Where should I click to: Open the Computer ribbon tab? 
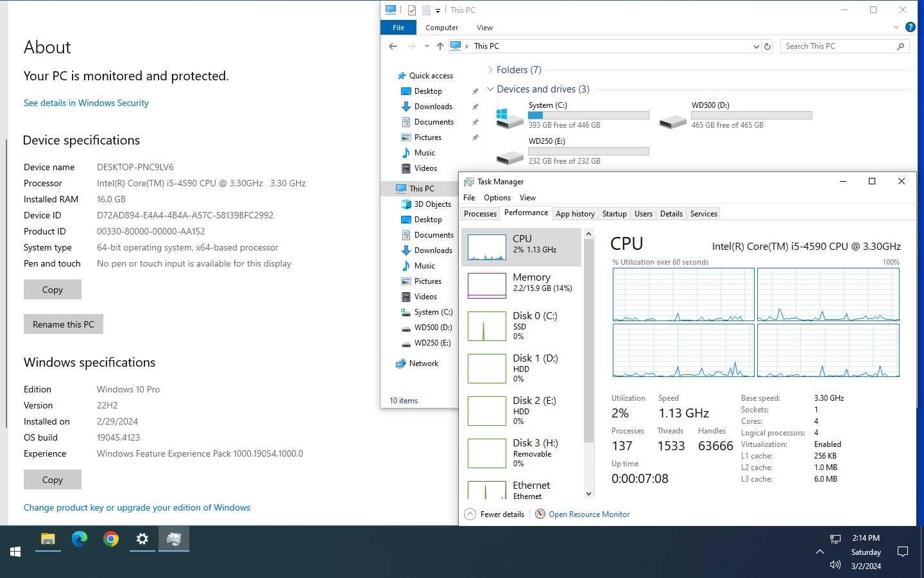441,28
